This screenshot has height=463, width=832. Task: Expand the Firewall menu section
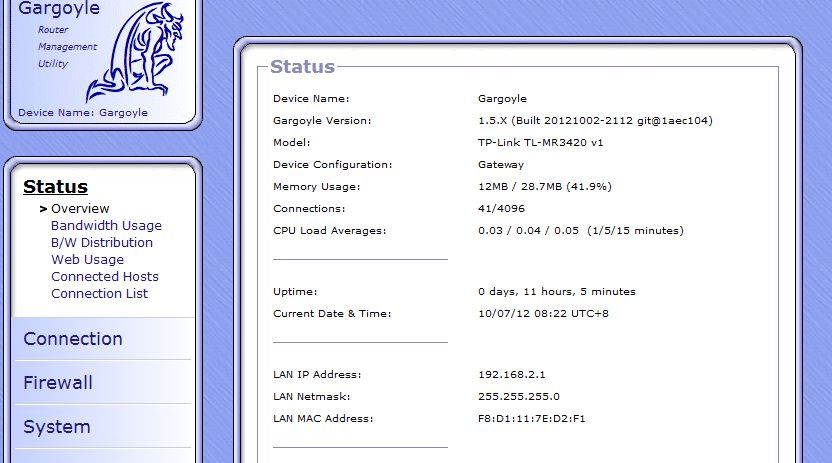coord(58,383)
